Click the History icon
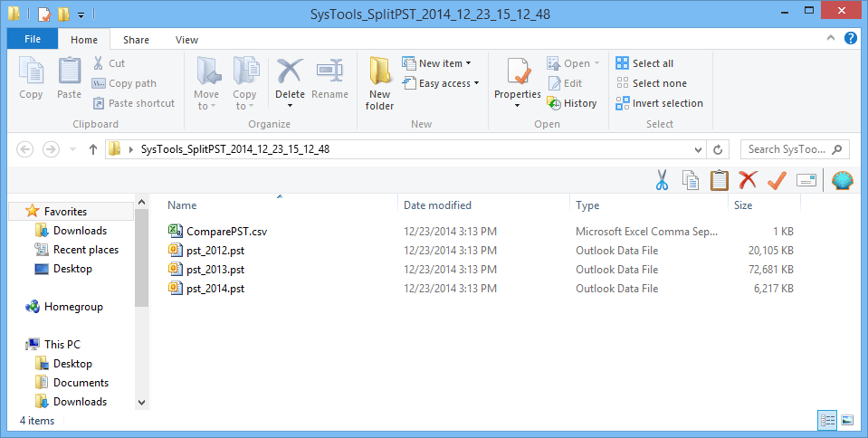The image size is (868, 438). coord(554,103)
